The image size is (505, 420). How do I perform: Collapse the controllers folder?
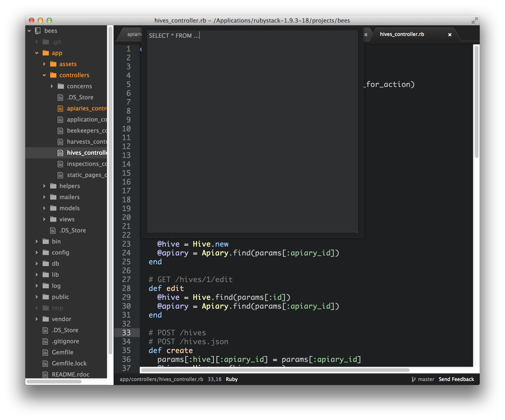pos(44,75)
